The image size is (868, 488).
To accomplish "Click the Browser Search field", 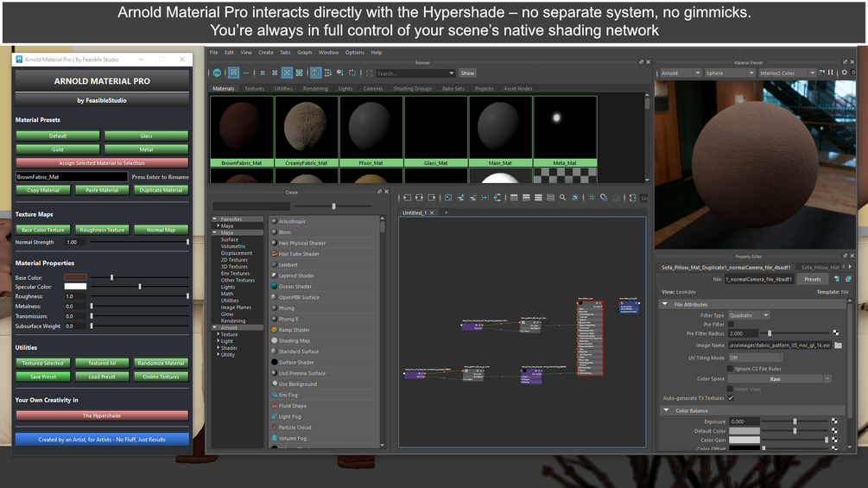I will [411, 73].
